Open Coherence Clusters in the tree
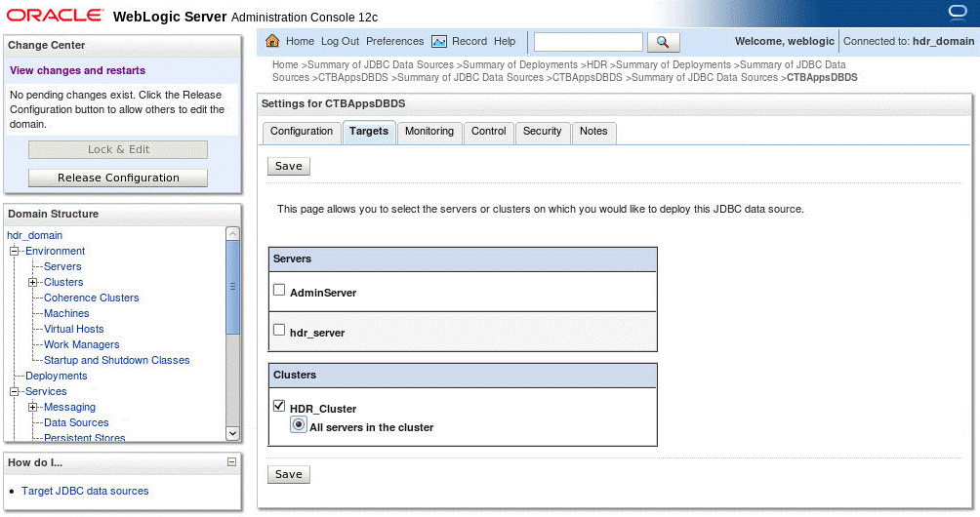The width and height of the screenshot is (980, 517). click(x=91, y=298)
